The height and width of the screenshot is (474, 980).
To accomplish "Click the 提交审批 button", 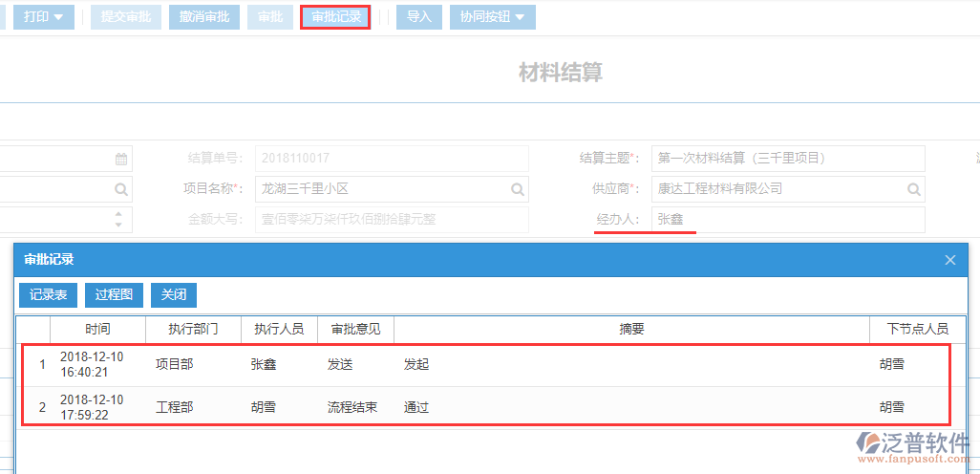I will tap(126, 17).
